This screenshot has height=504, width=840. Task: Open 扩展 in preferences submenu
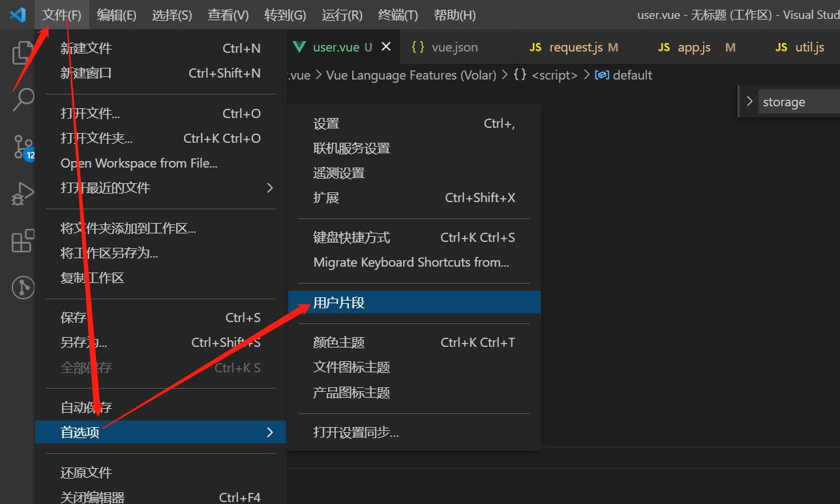click(414, 198)
